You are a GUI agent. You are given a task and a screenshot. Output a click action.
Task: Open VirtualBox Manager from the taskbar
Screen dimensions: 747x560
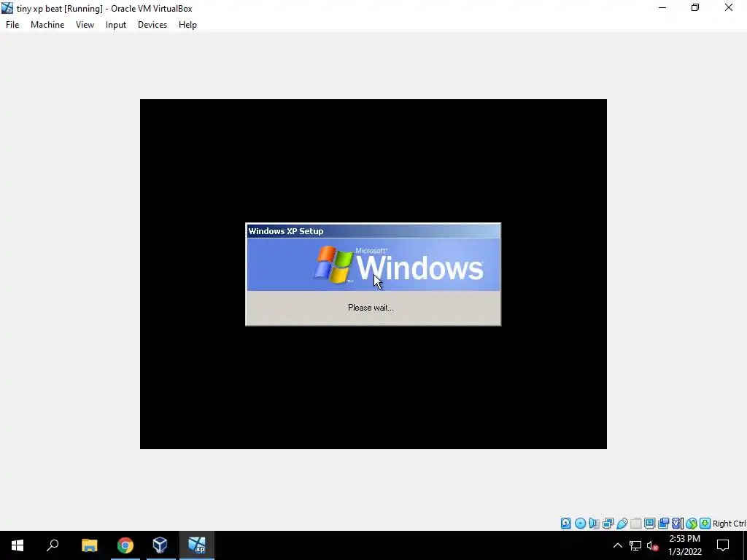click(x=160, y=545)
